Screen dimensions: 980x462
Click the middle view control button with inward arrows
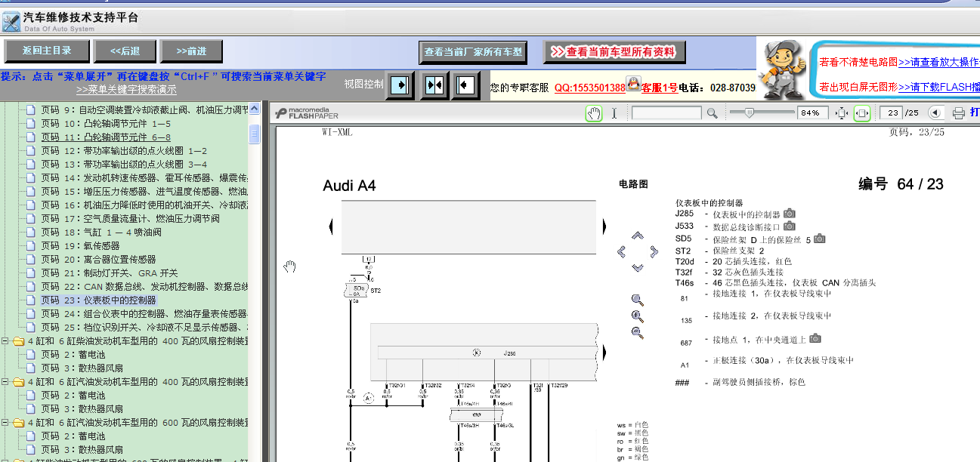click(x=434, y=85)
